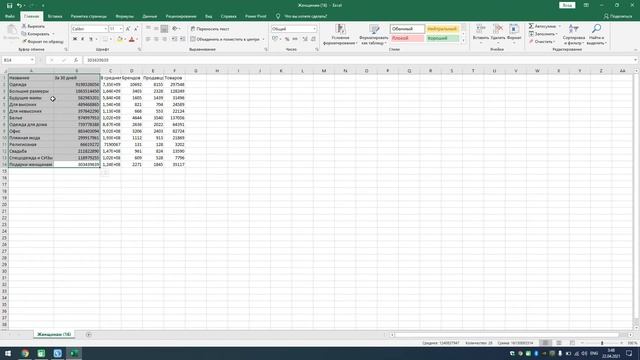Click the text orientation icon
Image resolution: width=640 pixels, height=360 pixels.
click(x=175, y=29)
